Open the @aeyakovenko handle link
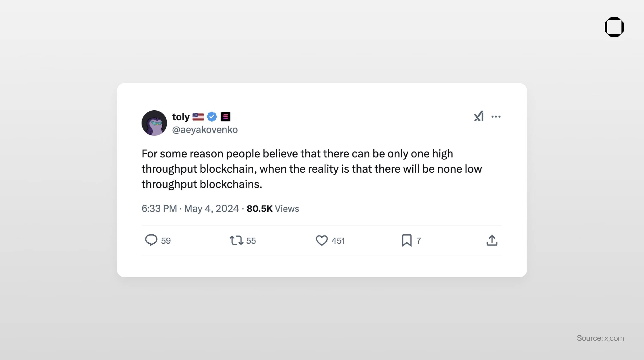The image size is (644, 360). click(x=205, y=129)
